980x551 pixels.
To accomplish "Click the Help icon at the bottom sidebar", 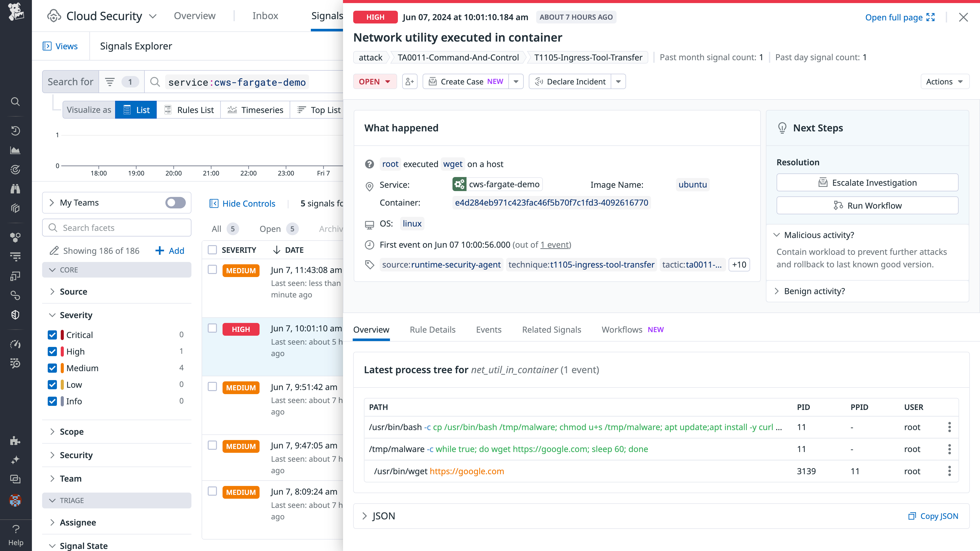I will click(x=15, y=529).
